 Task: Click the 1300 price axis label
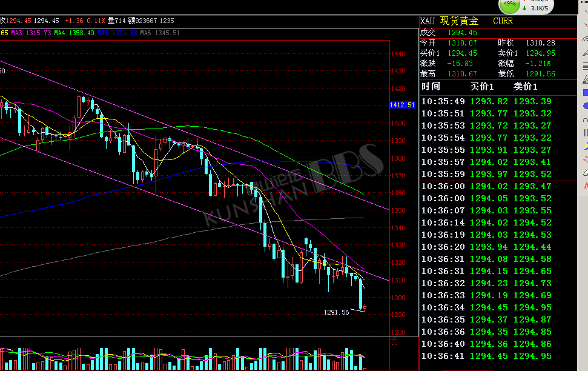[398, 298]
